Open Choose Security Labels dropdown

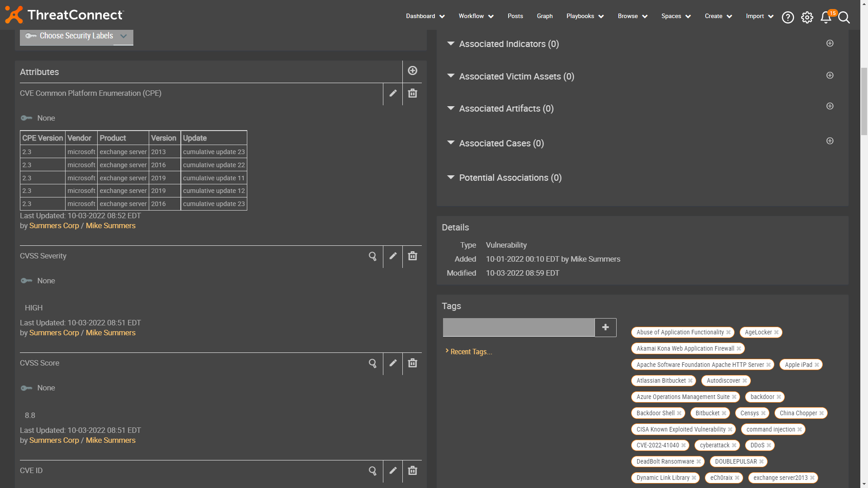pyautogui.click(x=76, y=36)
